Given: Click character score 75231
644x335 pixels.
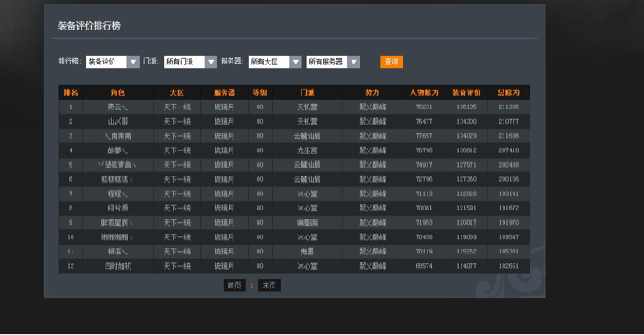Looking at the screenshot, I should (x=424, y=107).
